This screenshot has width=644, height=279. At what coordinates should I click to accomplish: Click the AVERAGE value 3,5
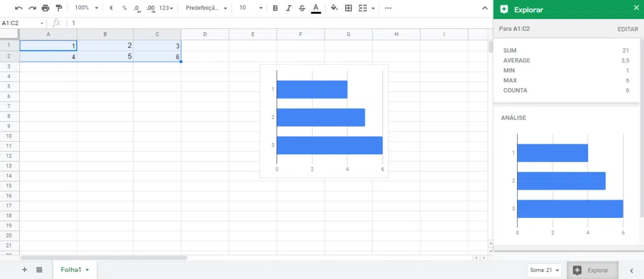coord(625,60)
